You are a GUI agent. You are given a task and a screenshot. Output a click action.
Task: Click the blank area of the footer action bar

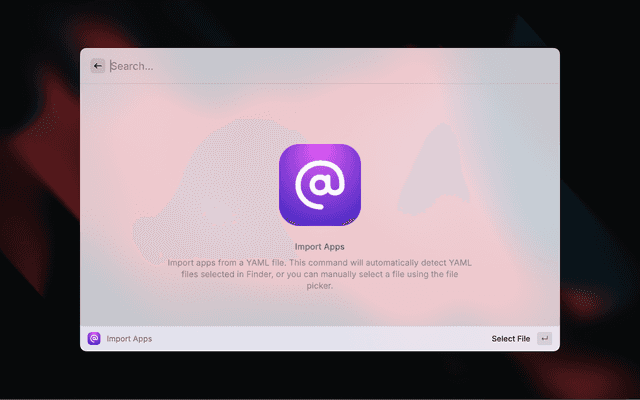320,339
